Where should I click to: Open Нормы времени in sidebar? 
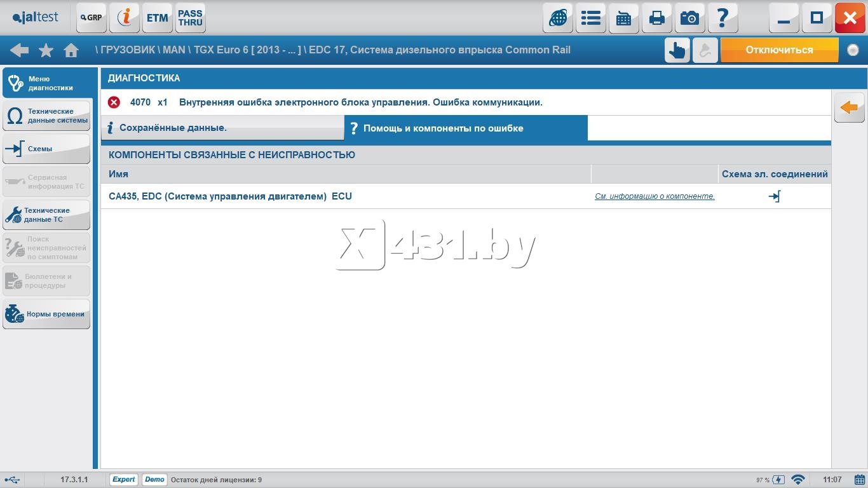click(x=46, y=314)
